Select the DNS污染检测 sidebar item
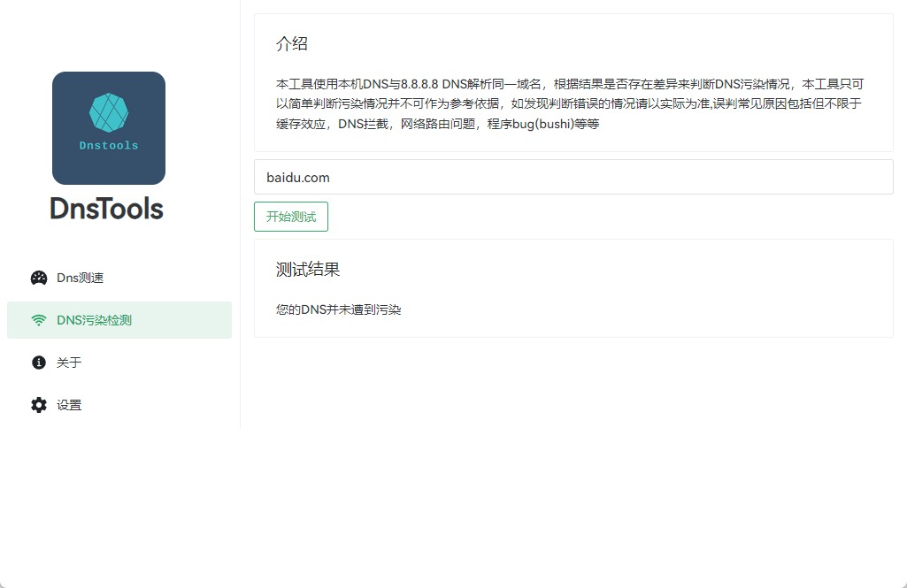The image size is (907, 588). (x=94, y=320)
